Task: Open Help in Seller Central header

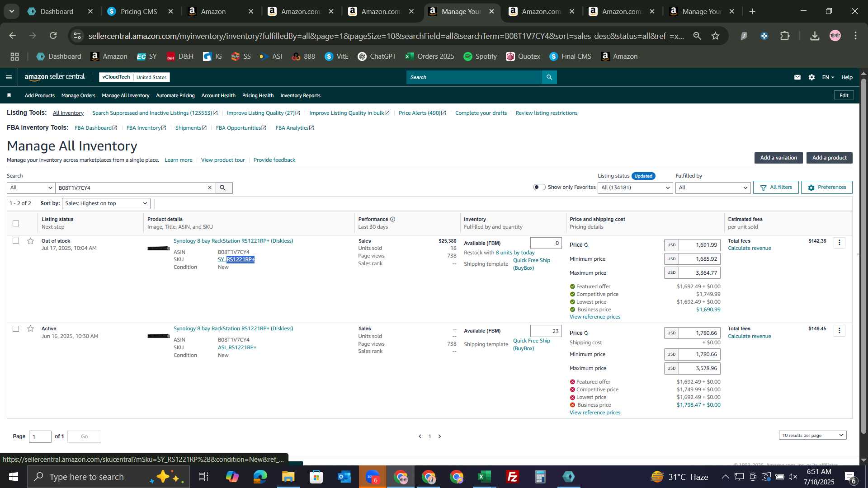Action: (847, 77)
